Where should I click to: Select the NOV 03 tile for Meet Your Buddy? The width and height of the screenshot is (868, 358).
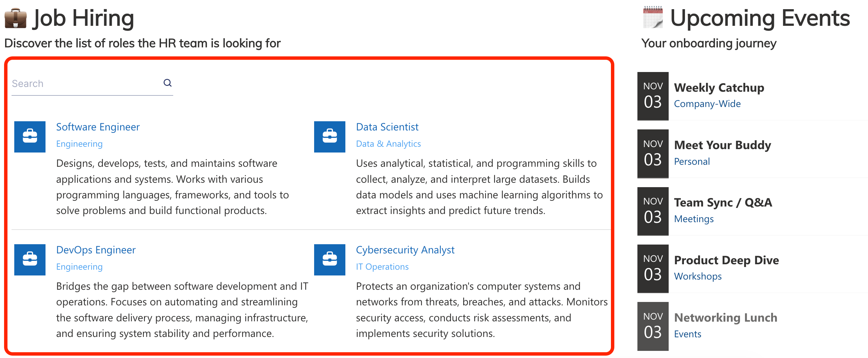652,153
